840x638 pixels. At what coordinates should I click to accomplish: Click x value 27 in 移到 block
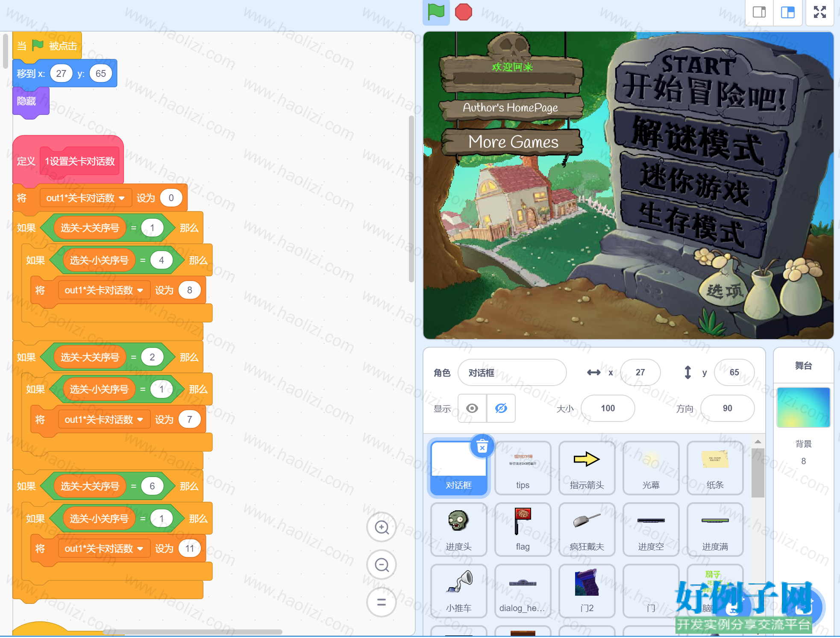click(61, 73)
